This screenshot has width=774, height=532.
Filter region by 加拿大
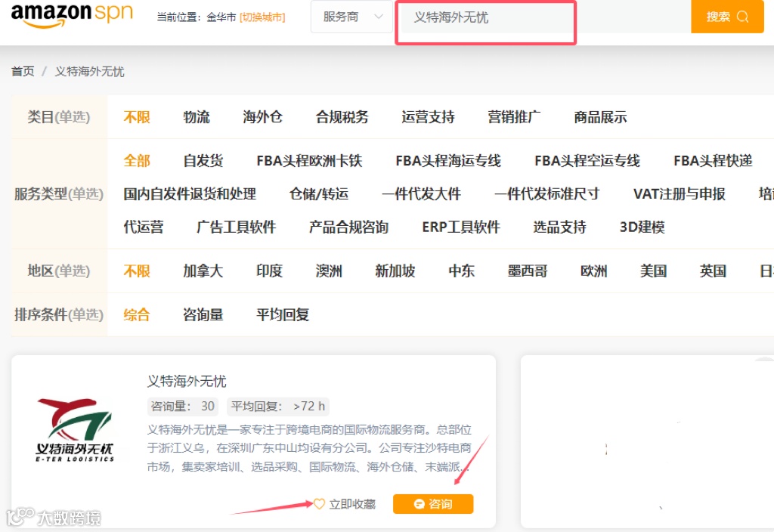(203, 271)
